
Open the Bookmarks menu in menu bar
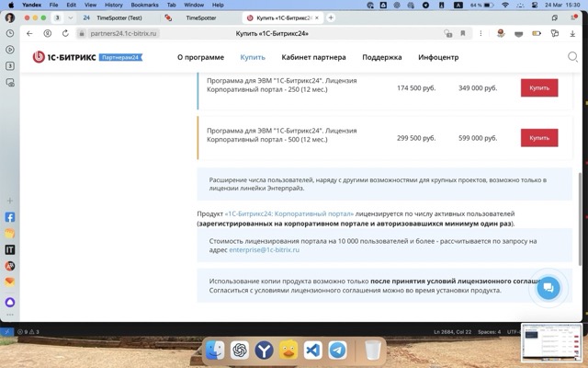(x=144, y=5)
